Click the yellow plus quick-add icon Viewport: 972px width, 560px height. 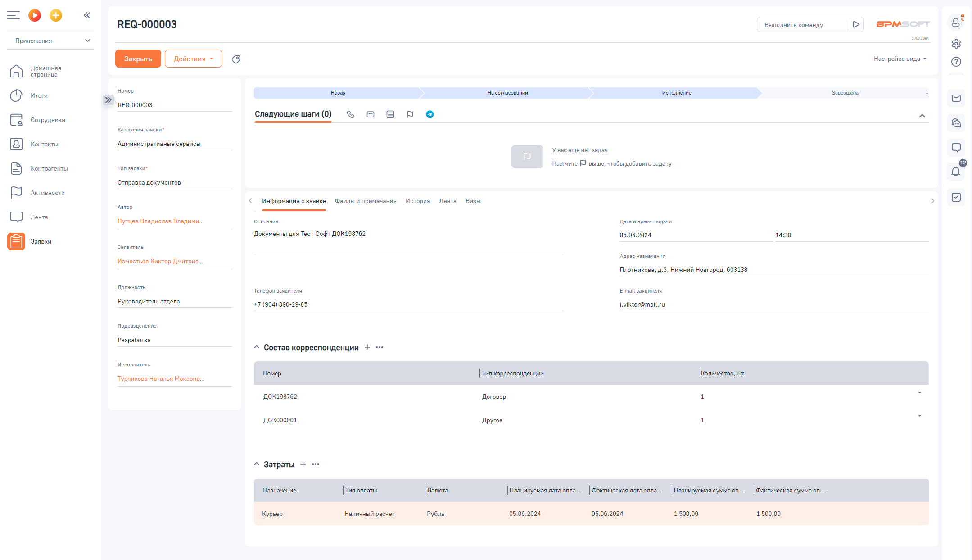(56, 15)
